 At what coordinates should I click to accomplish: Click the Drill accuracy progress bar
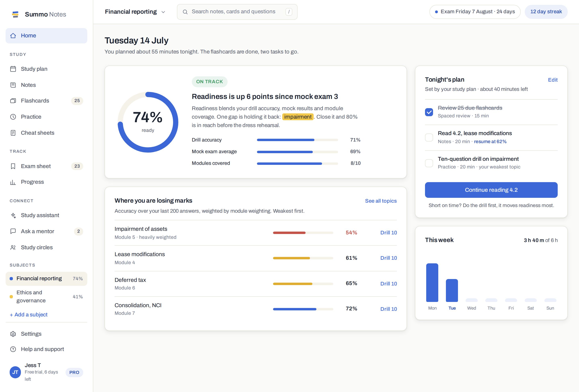click(297, 140)
